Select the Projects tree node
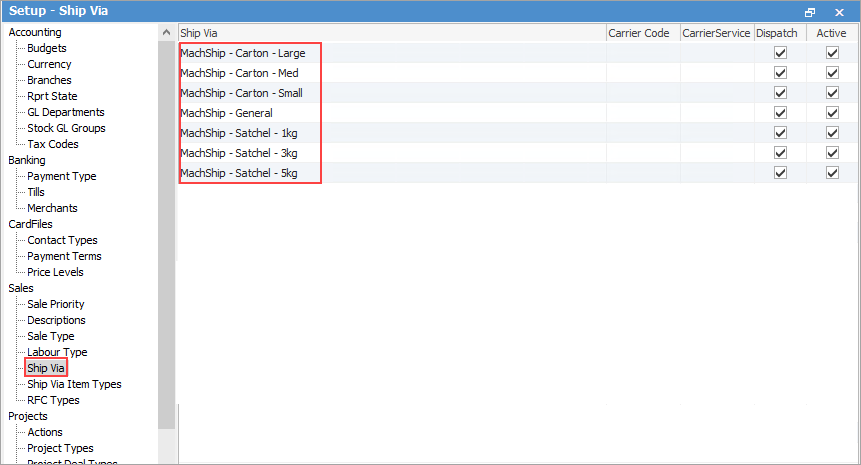This screenshot has height=465, width=861. click(27, 416)
